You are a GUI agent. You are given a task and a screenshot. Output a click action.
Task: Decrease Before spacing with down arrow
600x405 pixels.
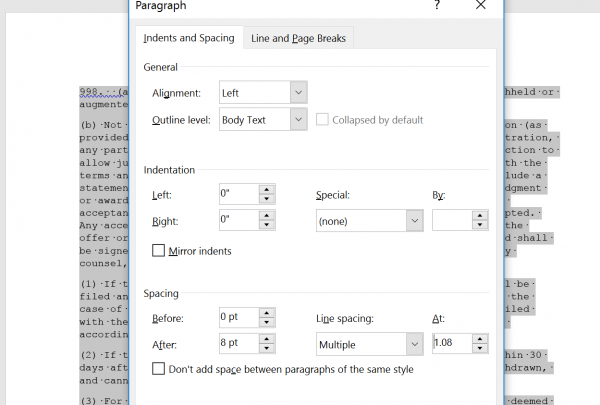[x=267, y=322]
